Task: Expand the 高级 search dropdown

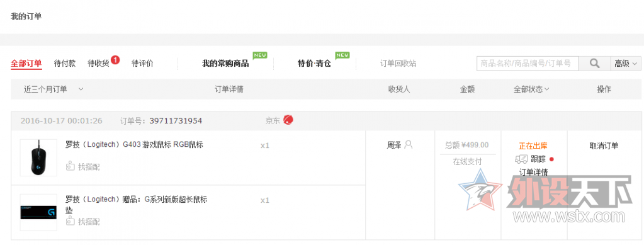Action: 626,64
